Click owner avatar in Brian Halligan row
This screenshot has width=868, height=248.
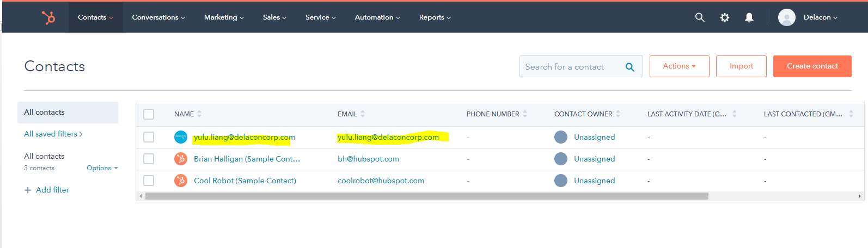(x=561, y=159)
